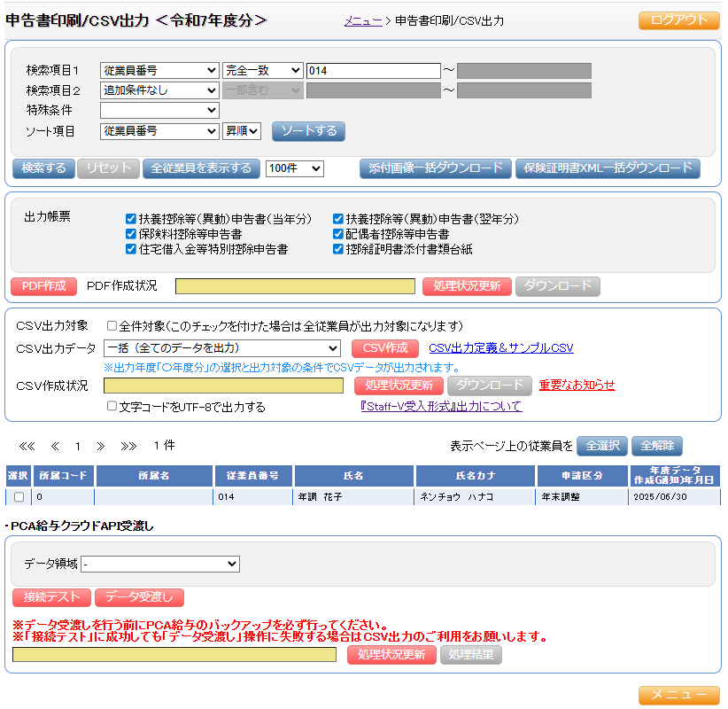Uncheck 保険料控除等申告書 output form checkbox
The width and height of the screenshot is (728, 709).
pyautogui.click(x=131, y=234)
